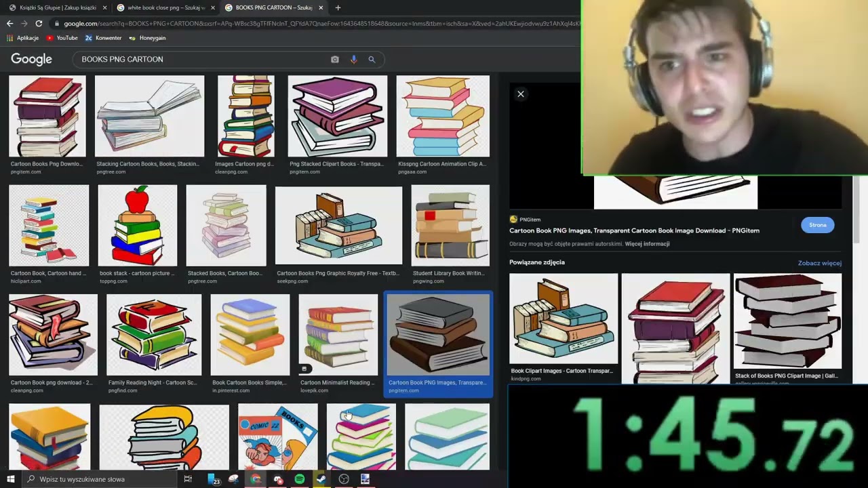Go back with the browser back arrow
This screenshot has width=868, height=488.
9,23
